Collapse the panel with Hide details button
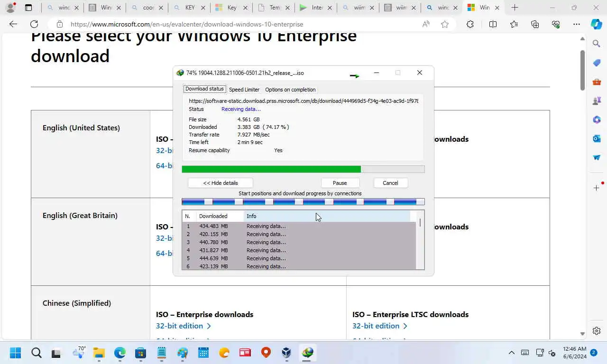This screenshot has height=364, width=607. 221,183
